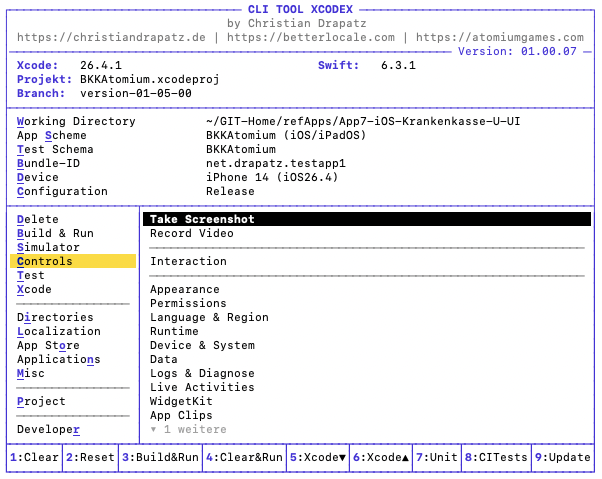Click the 7:Unit shortcut button
The width and height of the screenshot is (602, 479).
pyautogui.click(x=437, y=457)
